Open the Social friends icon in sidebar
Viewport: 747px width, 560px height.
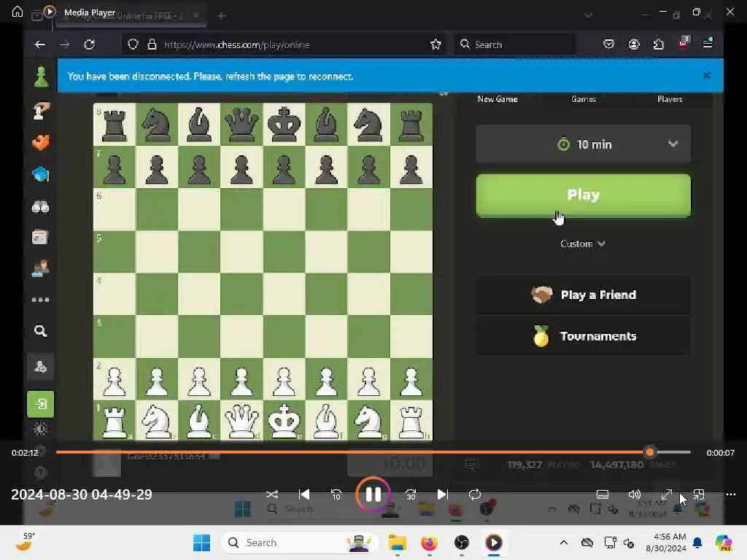pos(40,268)
